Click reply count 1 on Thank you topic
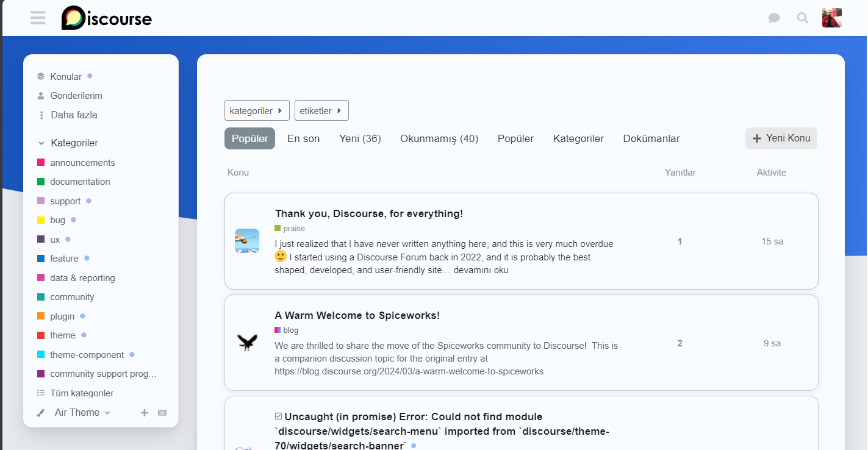Screen dimensions: 868x450 click(680, 241)
